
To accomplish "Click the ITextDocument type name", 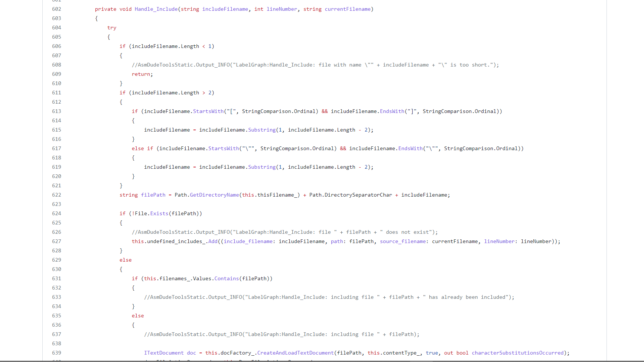I will (164, 353).
